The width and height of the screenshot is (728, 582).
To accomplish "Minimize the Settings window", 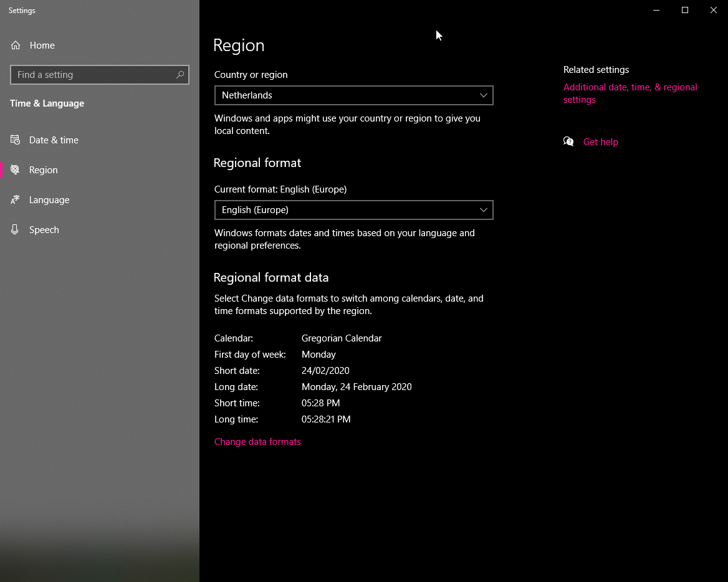I will tap(656, 10).
